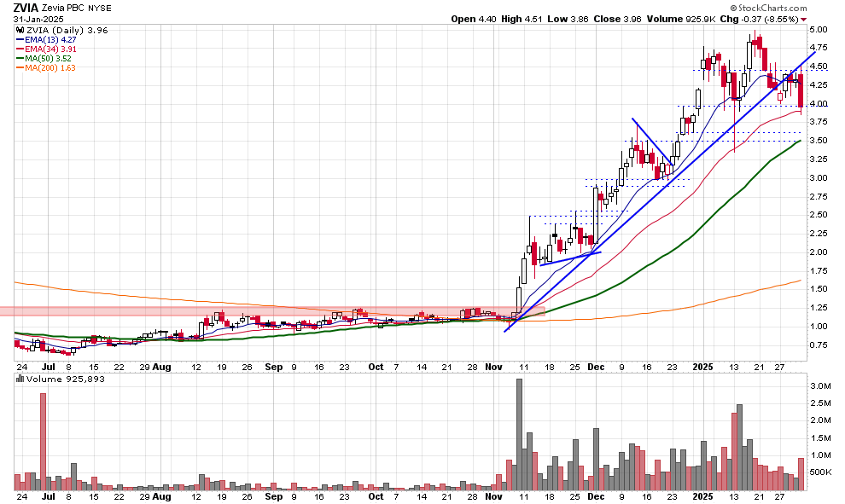Click the blue EMA(13) legend line marker
Viewport: 845px width, 504px height.
click(20, 38)
